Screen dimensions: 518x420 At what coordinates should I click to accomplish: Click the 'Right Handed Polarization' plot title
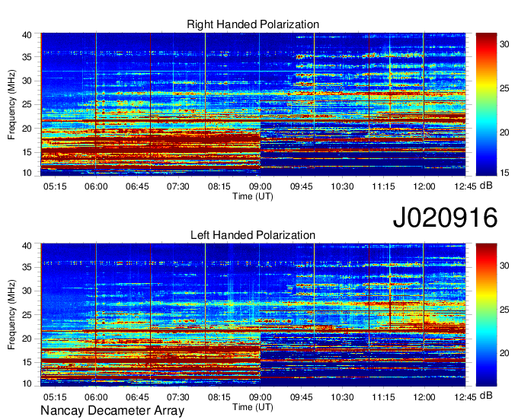coord(253,24)
